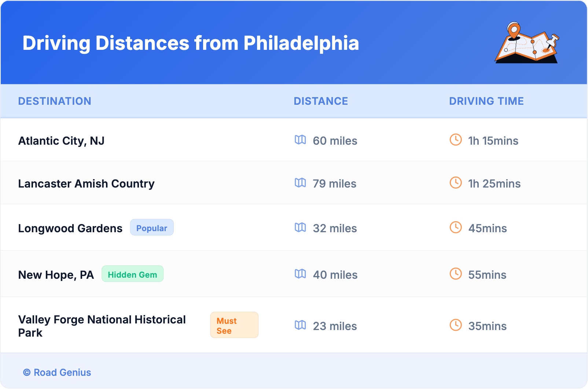The width and height of the screenshot is (588, 389).
Task: Click the clock icon beside 55mins
Action: click(x=456, y=274)
